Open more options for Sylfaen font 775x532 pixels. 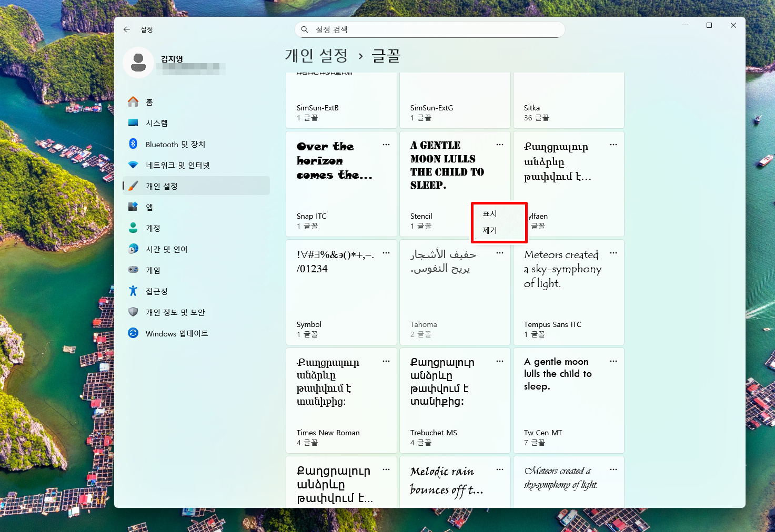pos(613,145)
